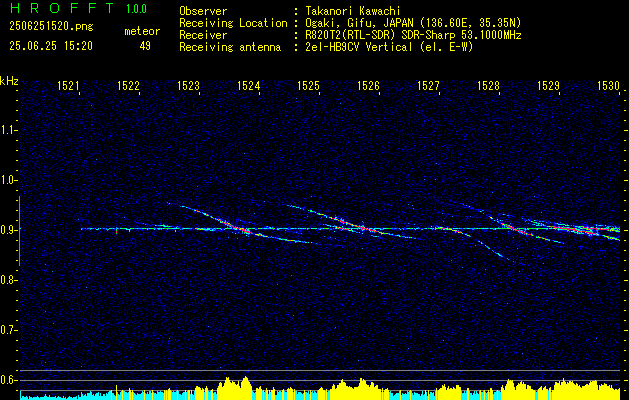Click the 0.7 kHz frequency label
629x400 pixels.
coord(7,330)
